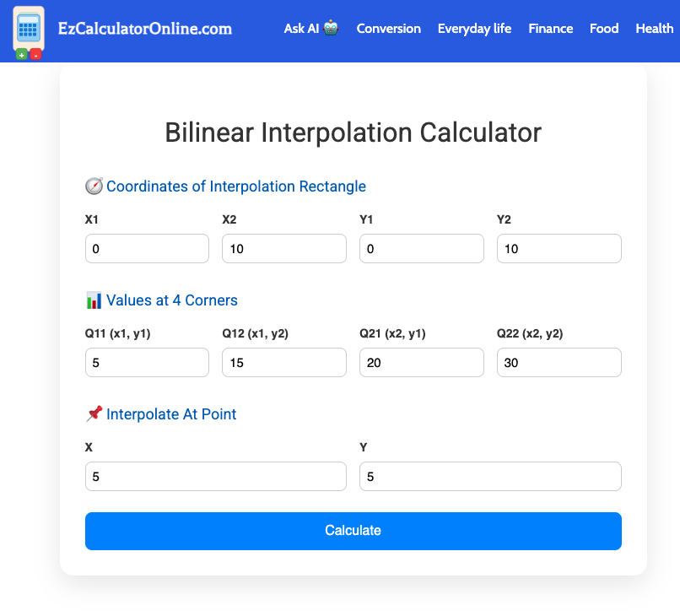Select the Y2 coordinate input field
680x616 pixels.
[x=559, y=248]
